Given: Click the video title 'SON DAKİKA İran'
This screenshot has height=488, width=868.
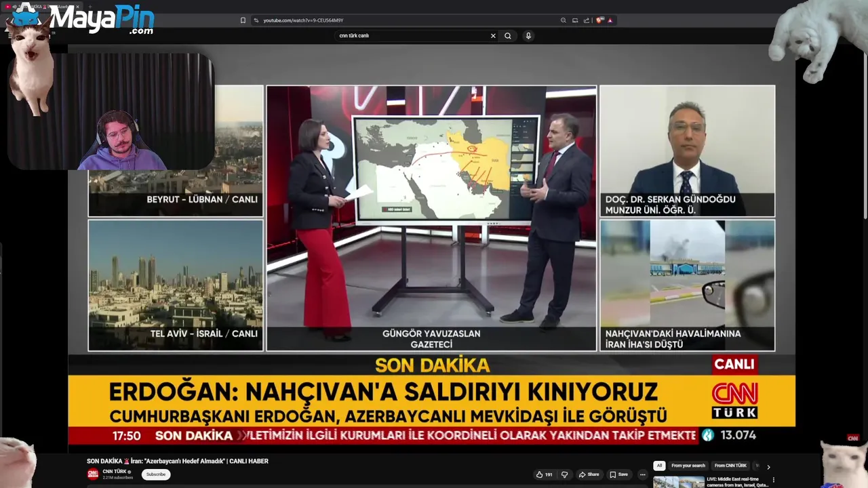Looking at the screenshot, I should coord(178,461).
